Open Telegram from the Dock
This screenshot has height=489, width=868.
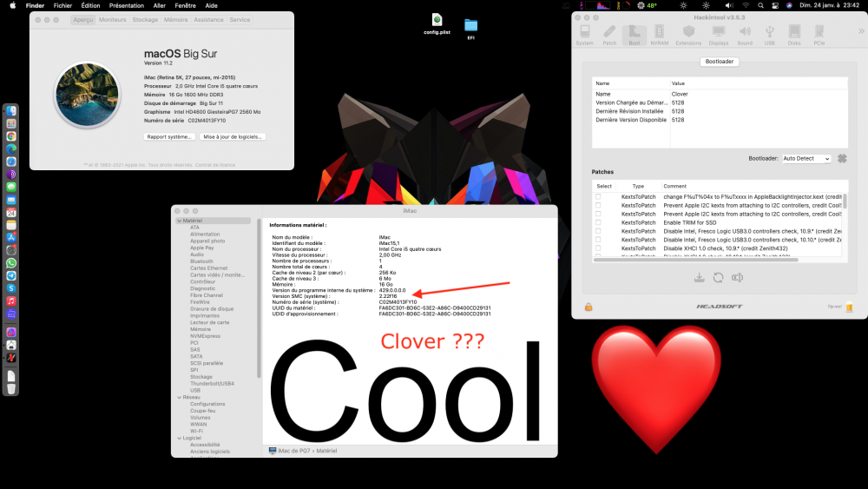(x=11, y=276)
